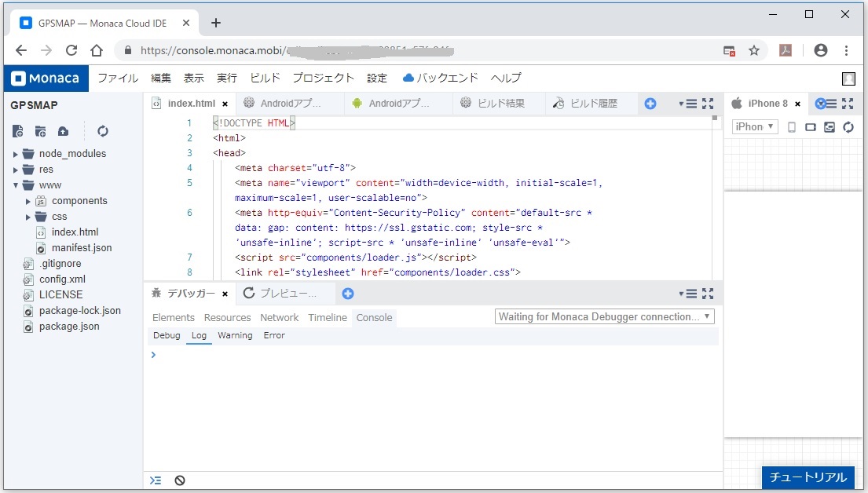The image size is (868, 493).
Task: Click the new folder icon in project panel
Action: point(40,131)
